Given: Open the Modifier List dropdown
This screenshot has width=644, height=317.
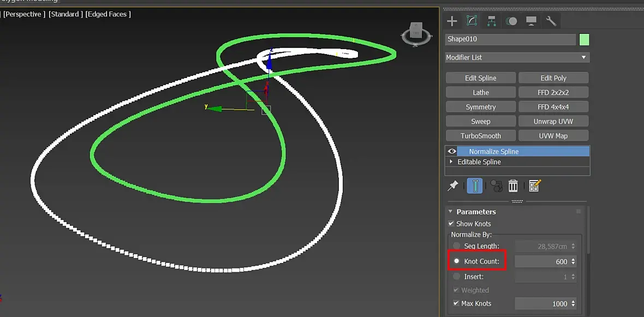Looking at the screenshot, I should [x=517, y=57].
